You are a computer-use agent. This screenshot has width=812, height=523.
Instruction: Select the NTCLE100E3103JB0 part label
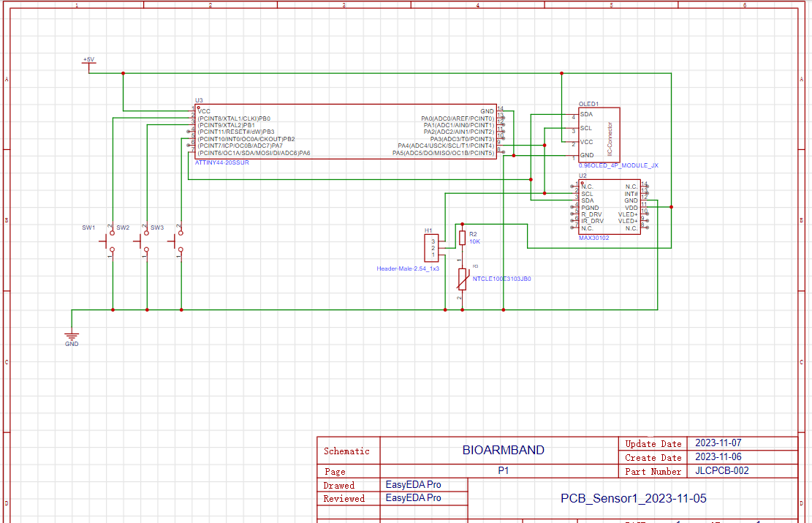tap(503, 278)
